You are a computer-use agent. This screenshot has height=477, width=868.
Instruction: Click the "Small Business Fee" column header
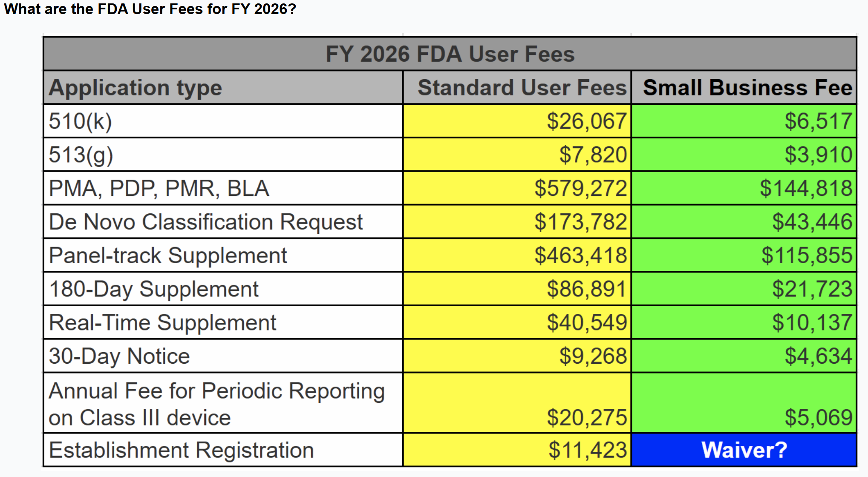click(747, 88)
